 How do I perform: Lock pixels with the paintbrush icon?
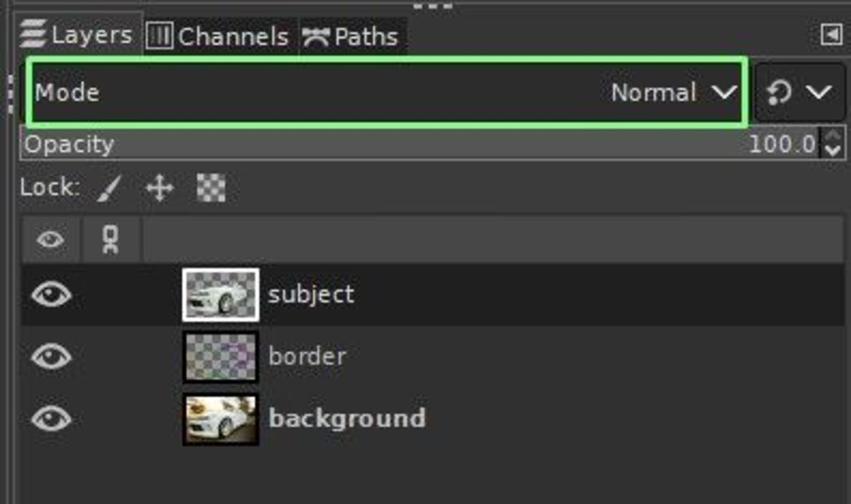pos(109,188)
